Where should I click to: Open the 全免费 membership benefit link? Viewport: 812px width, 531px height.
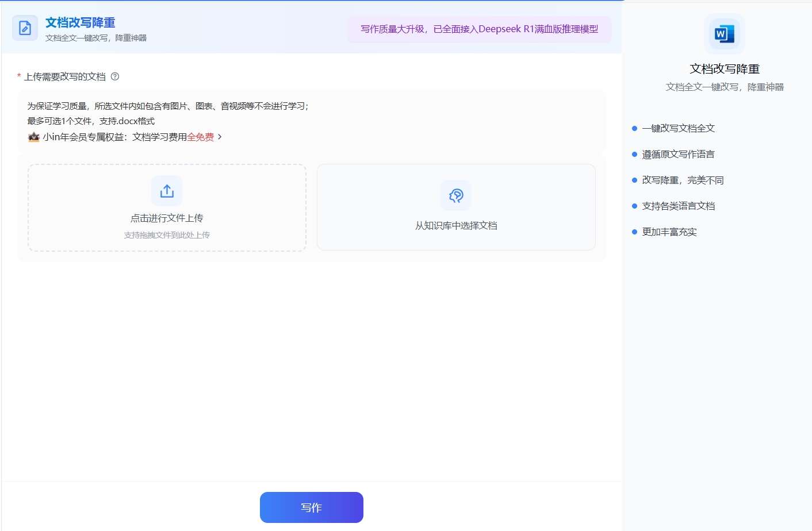tap(201, 137)
